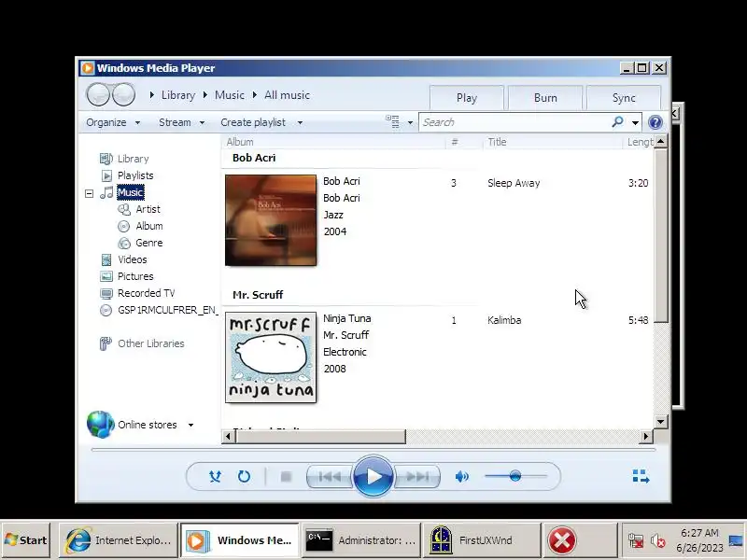
Task: Click the Artist icon under Music
Action: click(x=124, y=209)
